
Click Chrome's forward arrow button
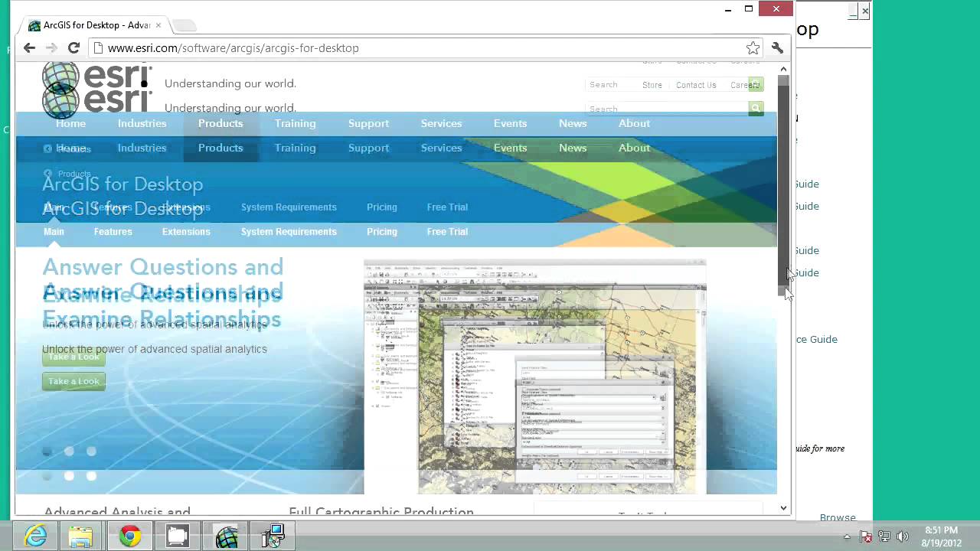coord(51,47)
